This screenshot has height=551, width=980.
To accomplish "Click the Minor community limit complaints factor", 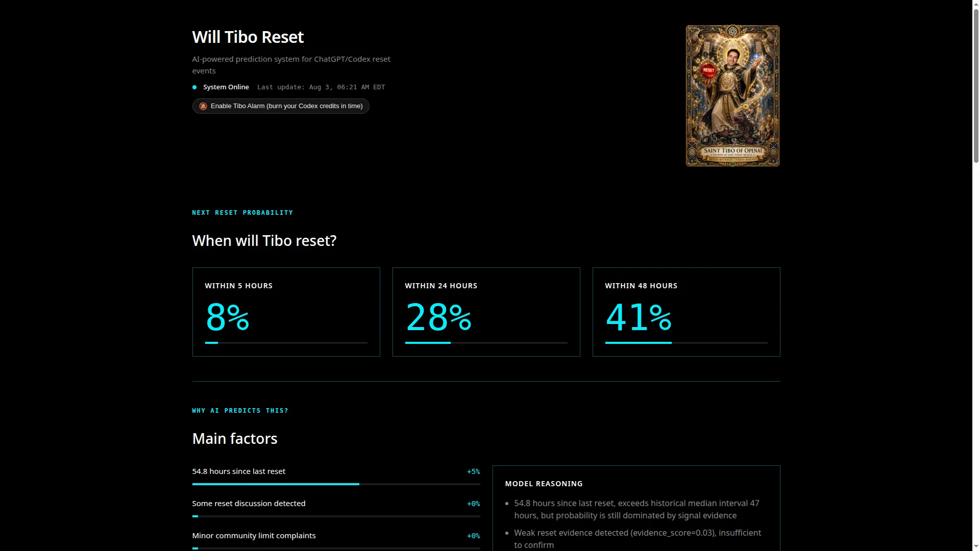I will [254, 536].
